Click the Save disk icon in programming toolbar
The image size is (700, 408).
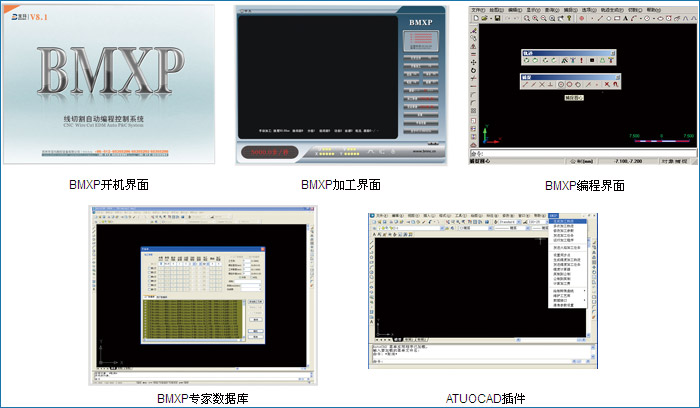pos(497,18)
